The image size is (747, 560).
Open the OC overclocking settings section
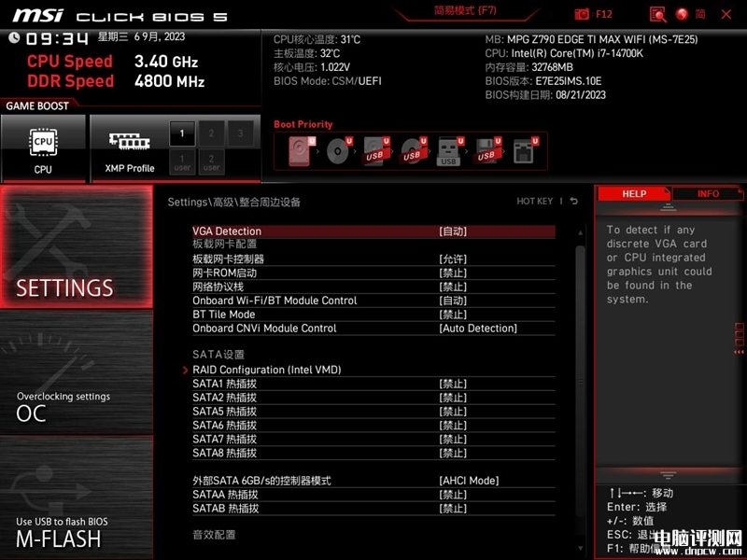coord(77,372)
